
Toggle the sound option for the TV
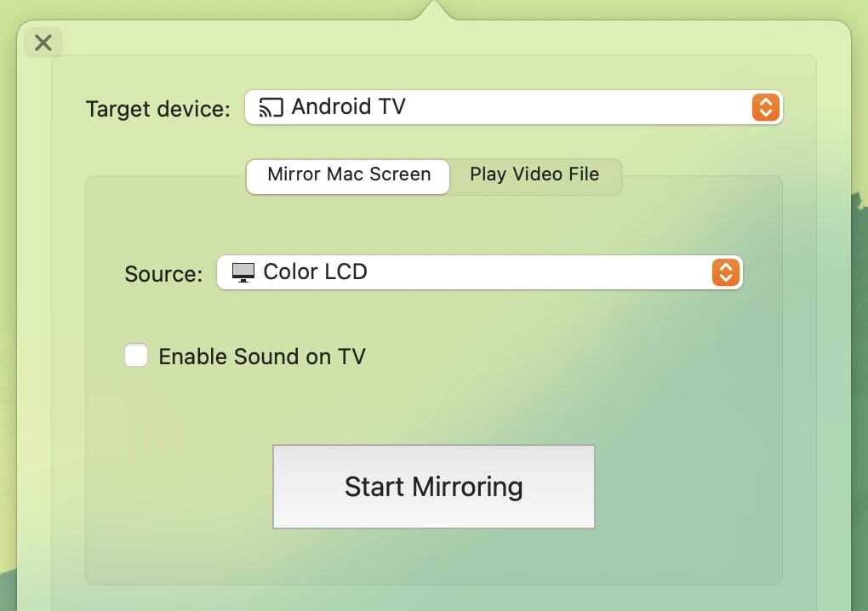click(x=136, y=356)
